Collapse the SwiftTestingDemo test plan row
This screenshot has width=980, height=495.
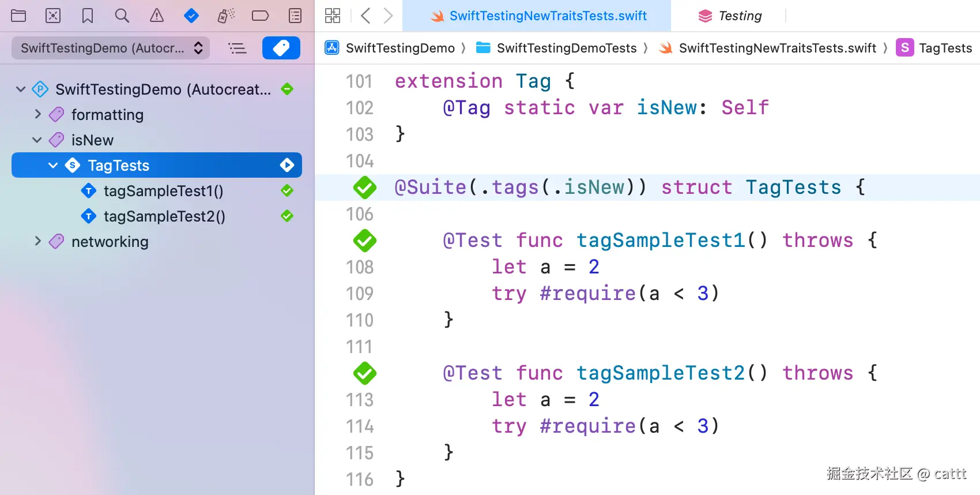pyautogui.click(x=21, y=89)
